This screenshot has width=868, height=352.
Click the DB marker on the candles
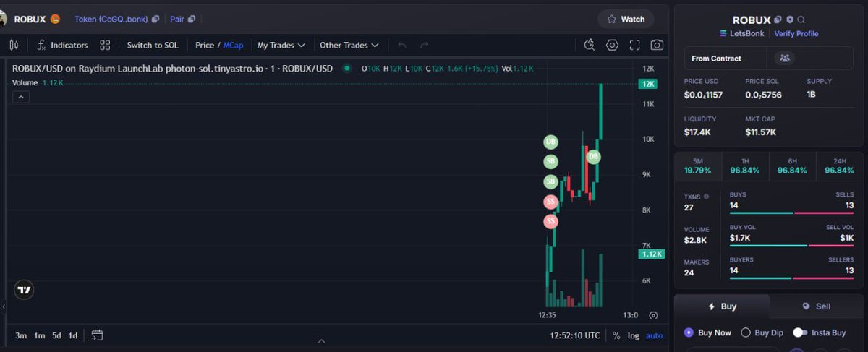(x=593, y=156)
